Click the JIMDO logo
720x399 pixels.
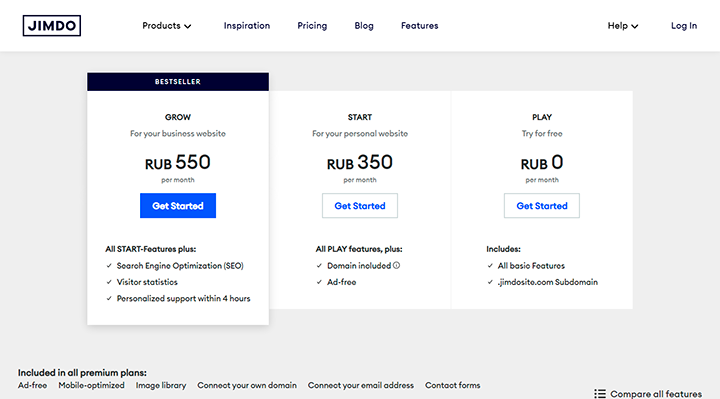(x=52, y=26)
